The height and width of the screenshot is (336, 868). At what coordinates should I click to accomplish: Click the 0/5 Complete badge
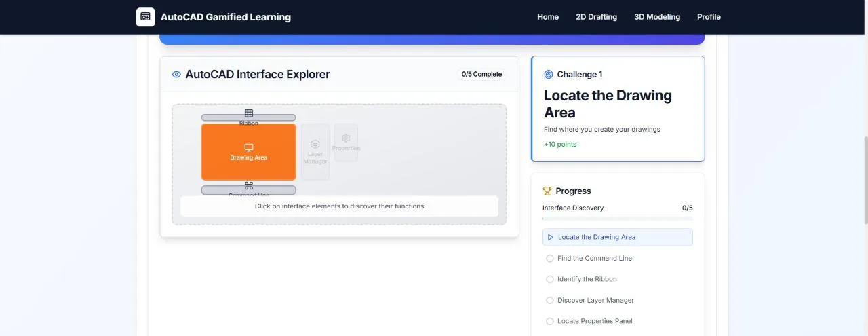tap(481, 75)
